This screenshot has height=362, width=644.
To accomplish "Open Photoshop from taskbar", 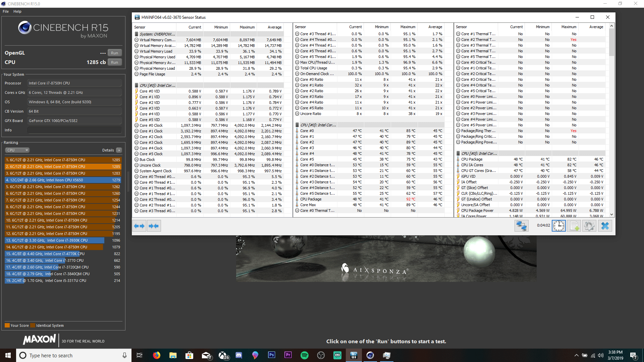I will [x=272, y=355].
